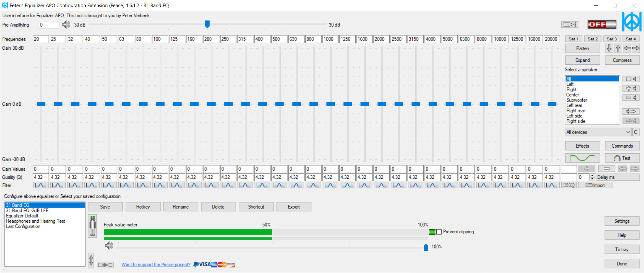
Task: Open the Commands panel
Action: tap(622, 146)
